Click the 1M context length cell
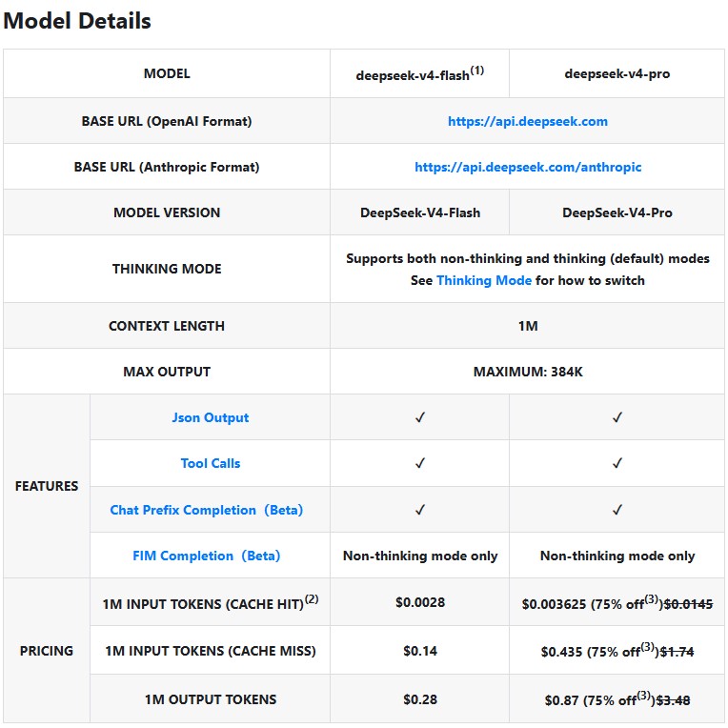This screenshot has height=728, width=728. 528,326
